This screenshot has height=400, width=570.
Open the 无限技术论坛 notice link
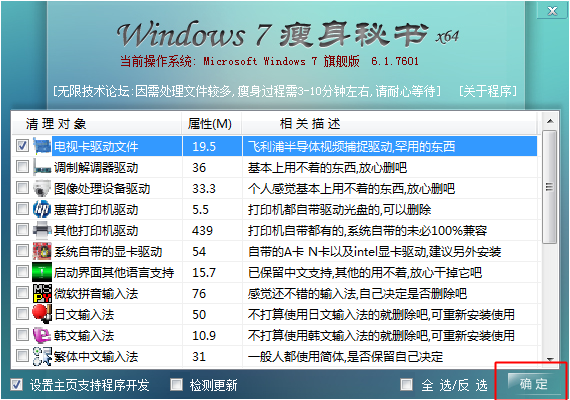pyautogui.click(x=247, y=91)
